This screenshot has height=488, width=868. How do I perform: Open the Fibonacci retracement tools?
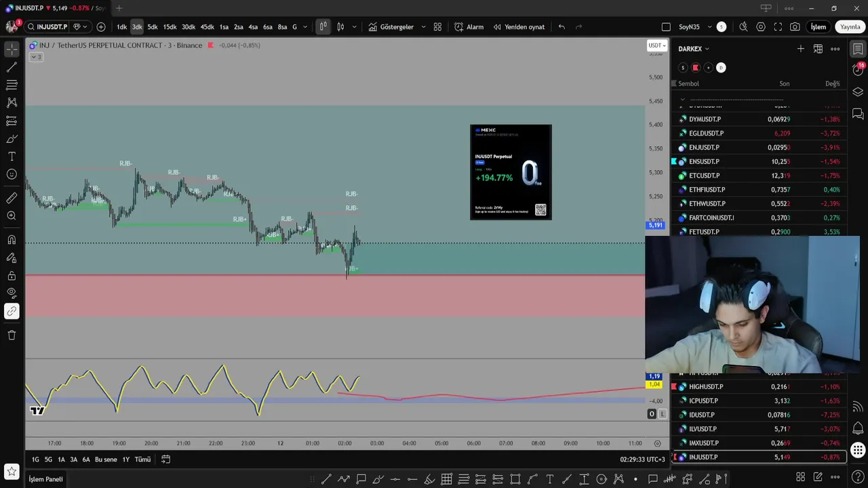pyautogui.click(x=12, y=85)
